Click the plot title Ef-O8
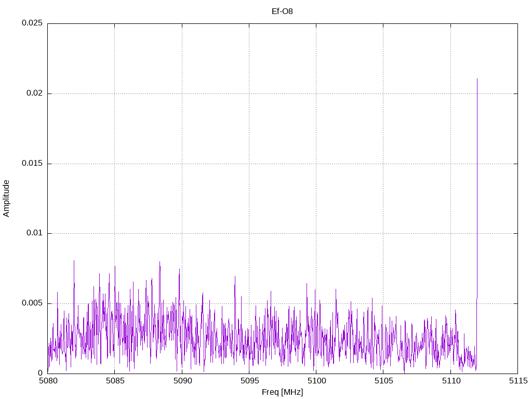The image size is (532, 399). 282,11
